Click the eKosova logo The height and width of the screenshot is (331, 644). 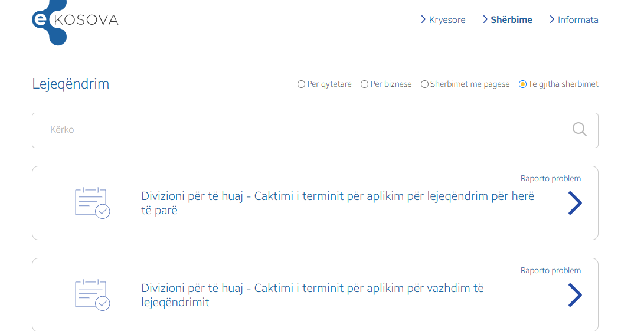[75, 21]
